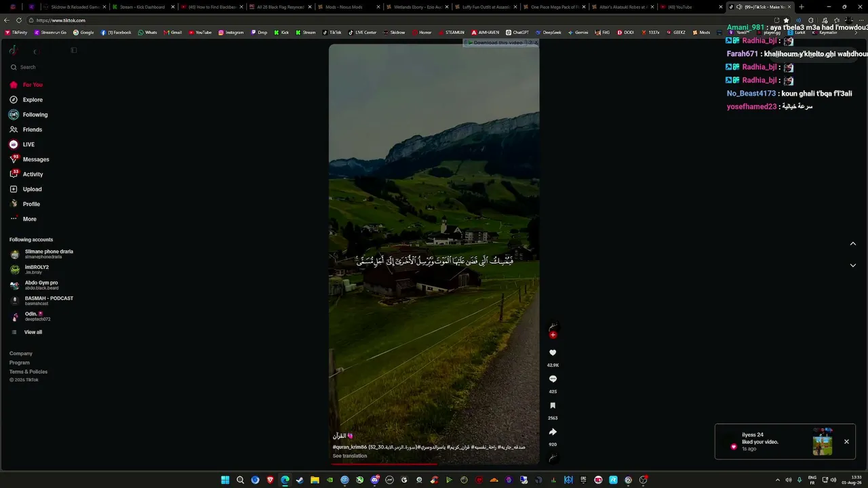Click the browser address bar
868x488 pixels.
pyautogui.click(x=400, y=20)
